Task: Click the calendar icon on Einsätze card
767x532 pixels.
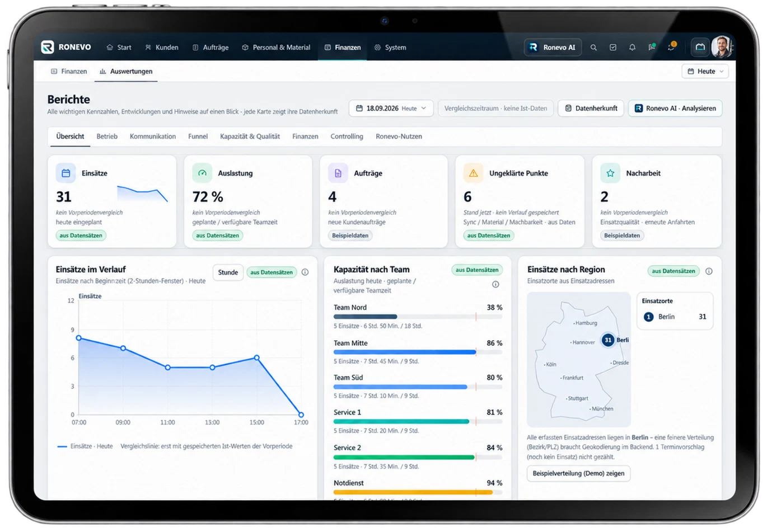Action: (66, 173)
